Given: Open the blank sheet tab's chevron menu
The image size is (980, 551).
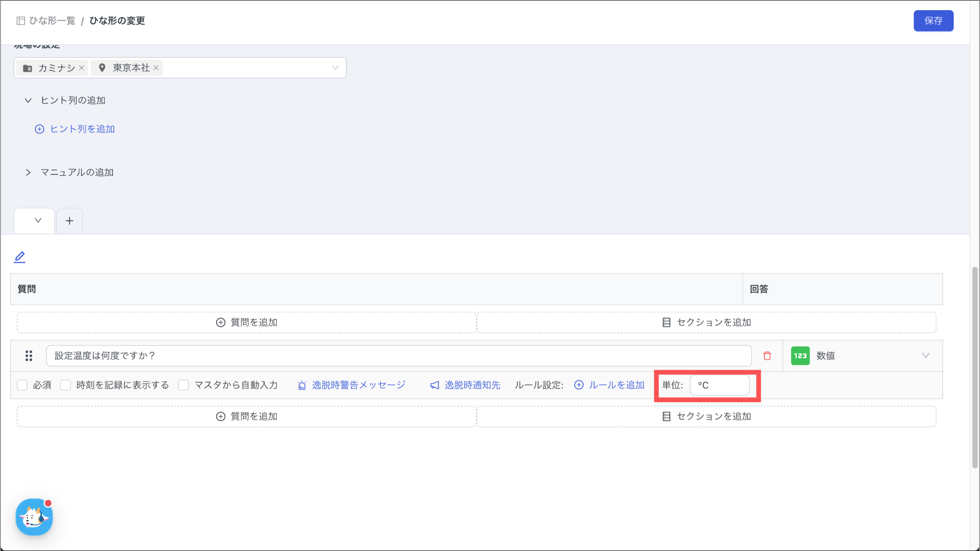Looking at the screenshot, I should pyautogui.click(x=38, y=221).
